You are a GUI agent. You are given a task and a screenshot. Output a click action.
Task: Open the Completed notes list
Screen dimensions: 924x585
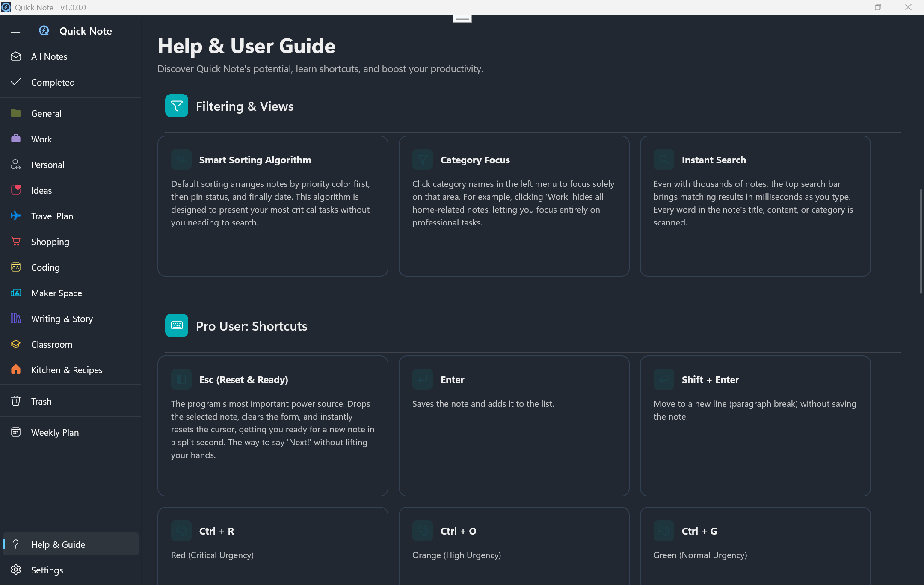click(53, 82)
